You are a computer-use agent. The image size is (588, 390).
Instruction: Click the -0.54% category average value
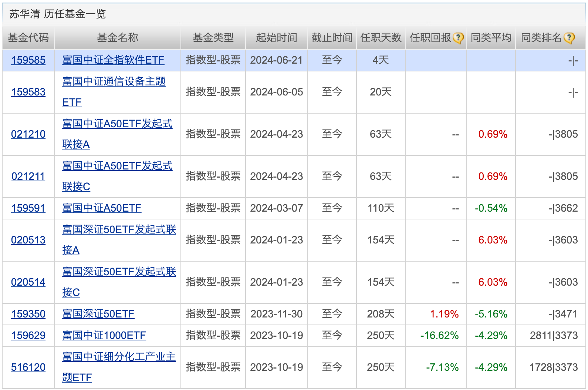(x=491, y=208)
